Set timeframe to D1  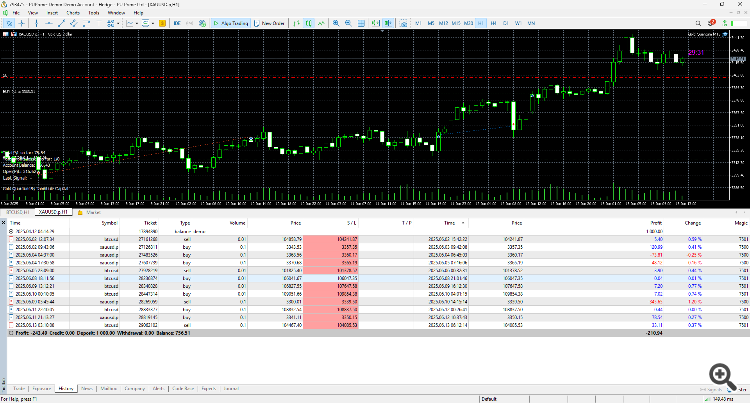[506, 23]
